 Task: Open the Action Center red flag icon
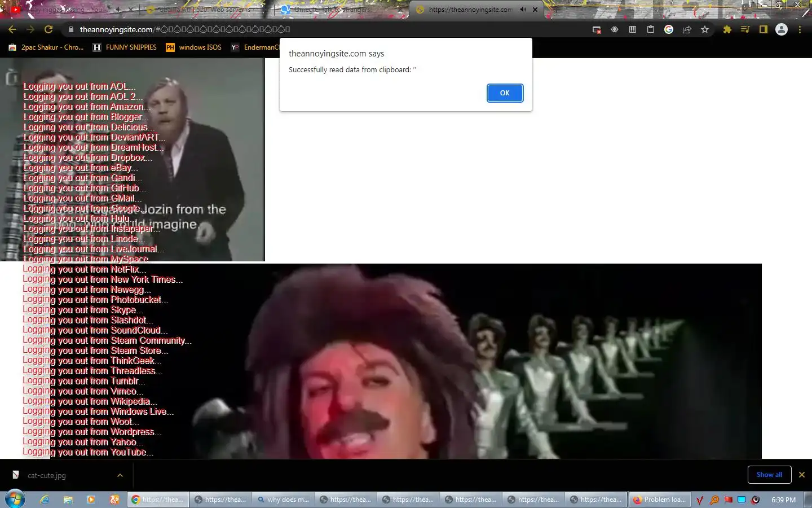(x=728, y=500)
